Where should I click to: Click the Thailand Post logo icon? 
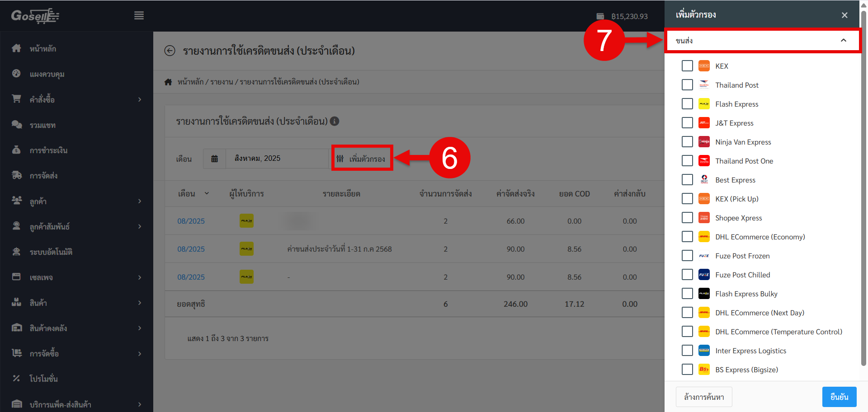point(704,85)
